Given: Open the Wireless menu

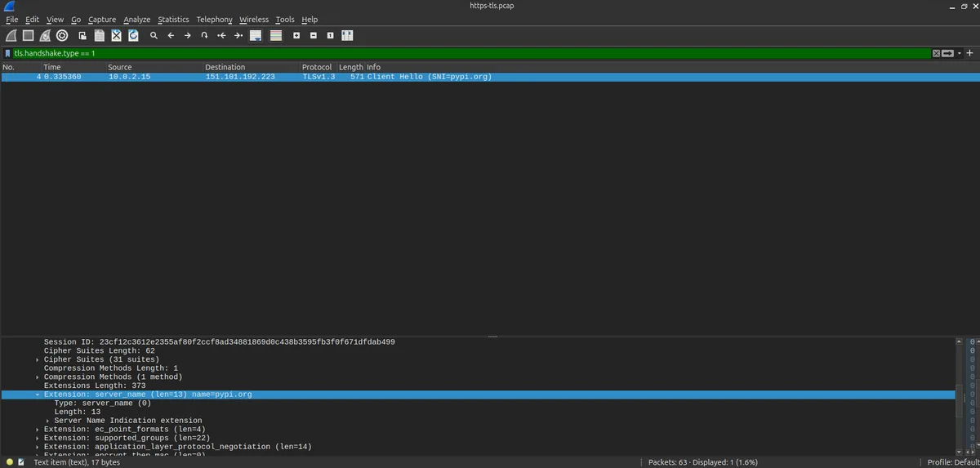Looking at the screenshot, I should [254, 20].
